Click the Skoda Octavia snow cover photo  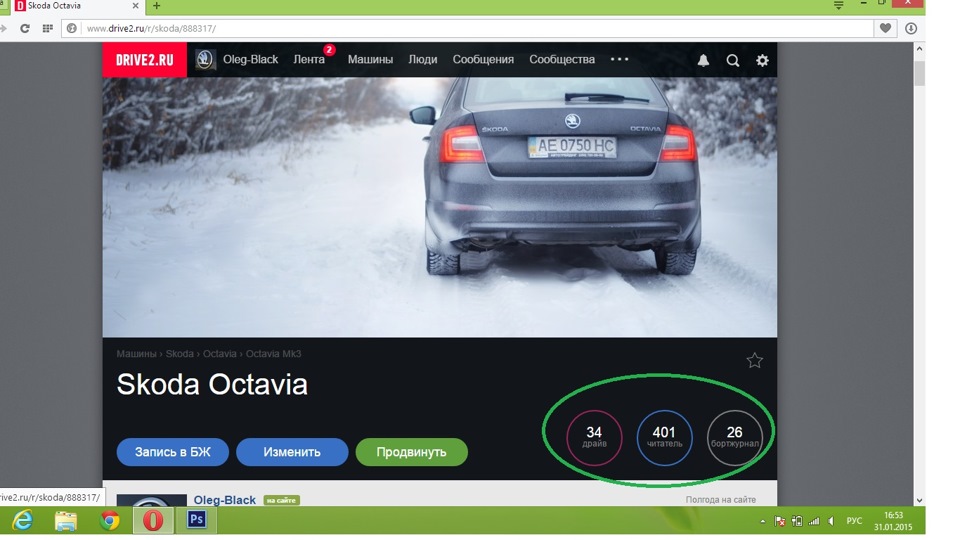point(440,207)
